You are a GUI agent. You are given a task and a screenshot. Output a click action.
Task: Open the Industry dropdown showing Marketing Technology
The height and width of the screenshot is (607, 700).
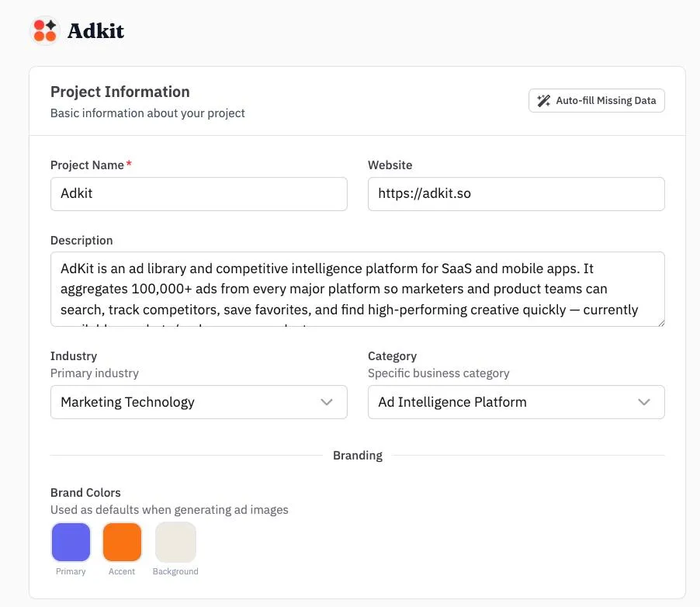coord(199,402)
